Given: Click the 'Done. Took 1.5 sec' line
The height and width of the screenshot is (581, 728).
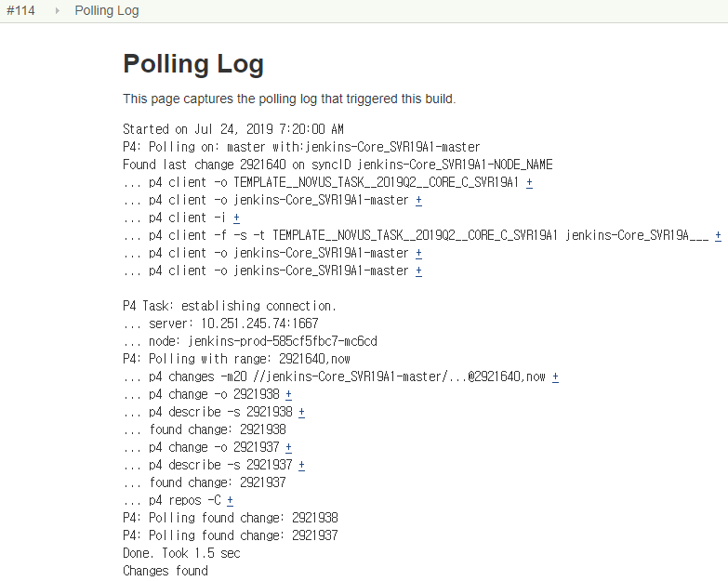Looking at the screenshot, I should click(x=181, y=553).
